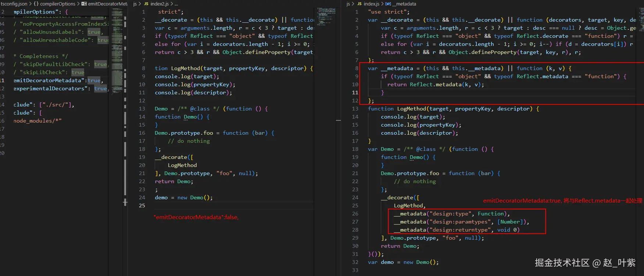Click __metadata("design:type", Function) line
Screen dimensions: 644x276
click(452, 214)
